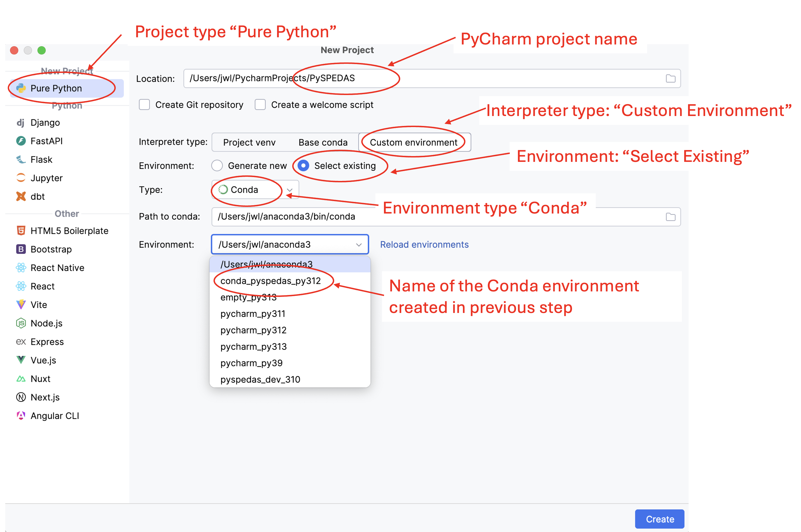Image resolution: width=801 pixels, height=532 pixels.
Task: Click the dbt orange icon
Action: tap(21, 196)
